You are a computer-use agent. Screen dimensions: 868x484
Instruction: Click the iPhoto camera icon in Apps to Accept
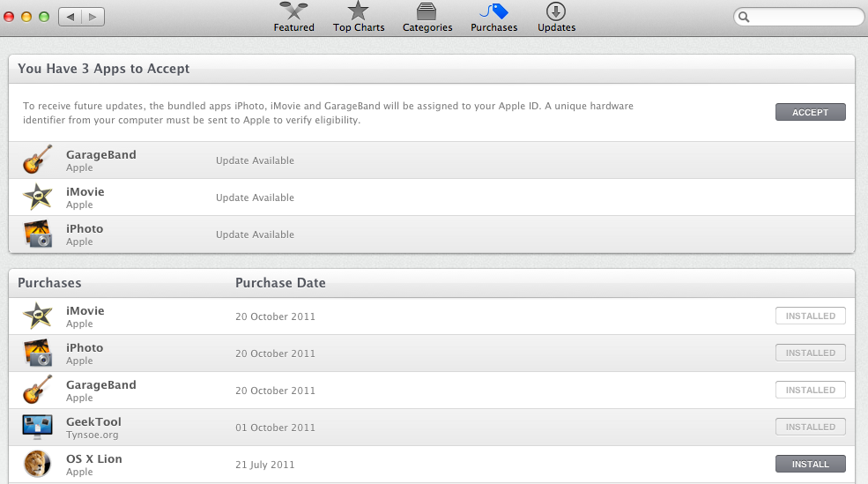pos(38,234)
